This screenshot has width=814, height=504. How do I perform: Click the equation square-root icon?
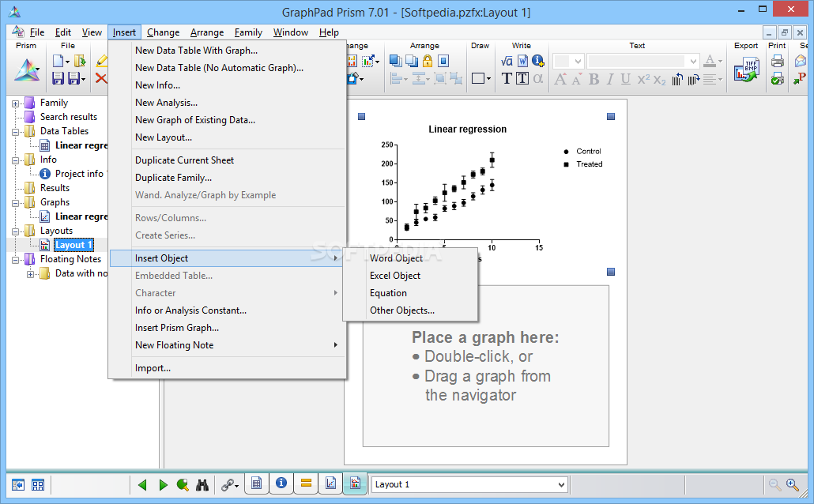pyautogui.click(x=507, y=62)
